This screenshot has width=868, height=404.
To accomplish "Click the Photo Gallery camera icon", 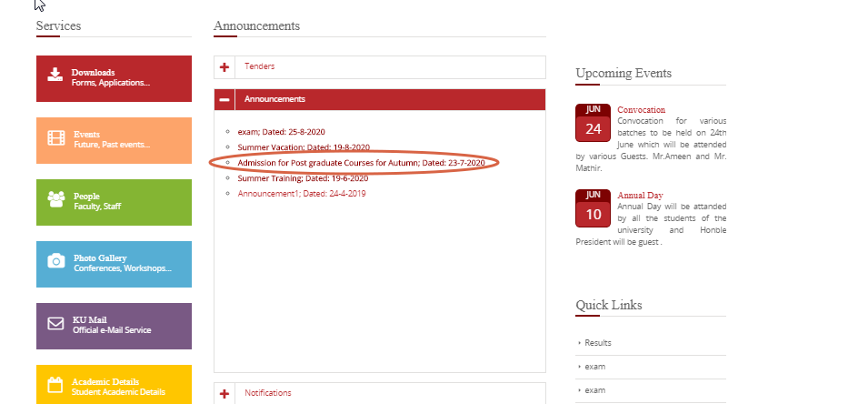I will coord(55,261).
